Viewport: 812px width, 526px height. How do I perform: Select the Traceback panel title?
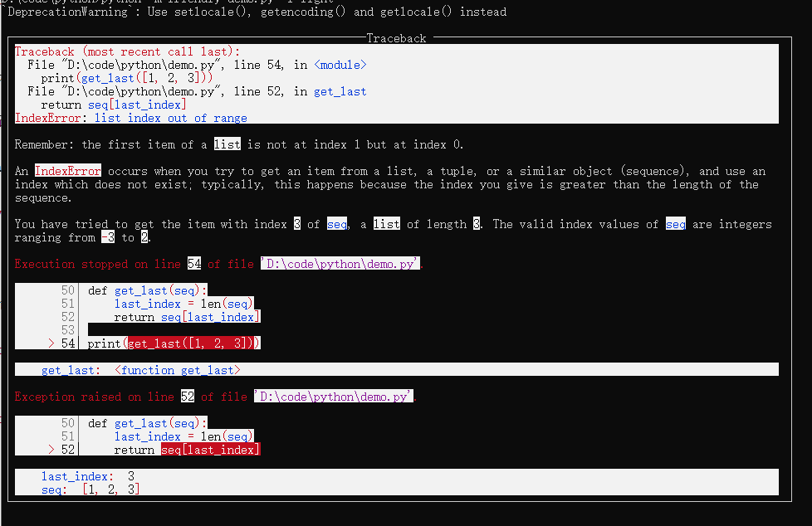click(x=395, y=37)
